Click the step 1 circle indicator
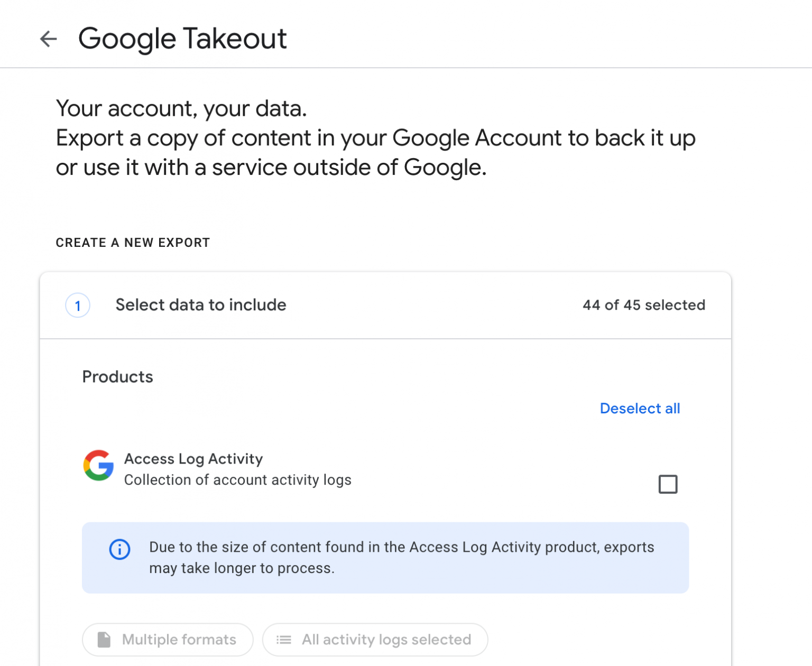 78,306
